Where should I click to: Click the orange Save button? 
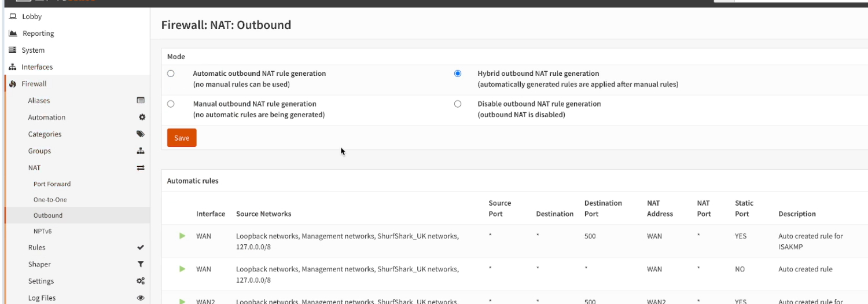pyautogui.click(x=182, y=138)
